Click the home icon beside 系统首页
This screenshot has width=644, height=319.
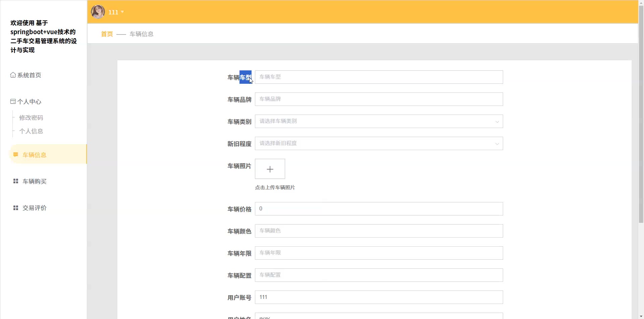point(13,75)
